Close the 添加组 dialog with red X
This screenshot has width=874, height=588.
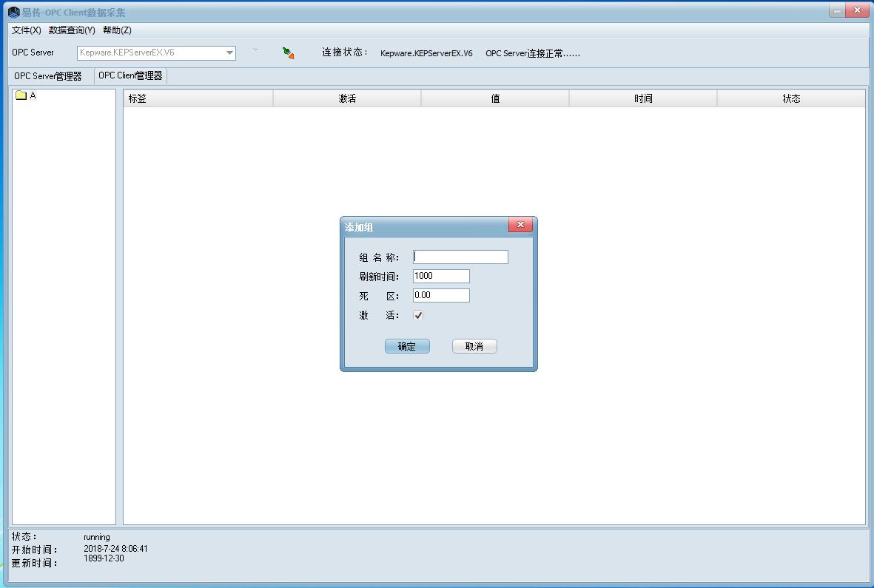pyautogui.click(x=520, y=225)
